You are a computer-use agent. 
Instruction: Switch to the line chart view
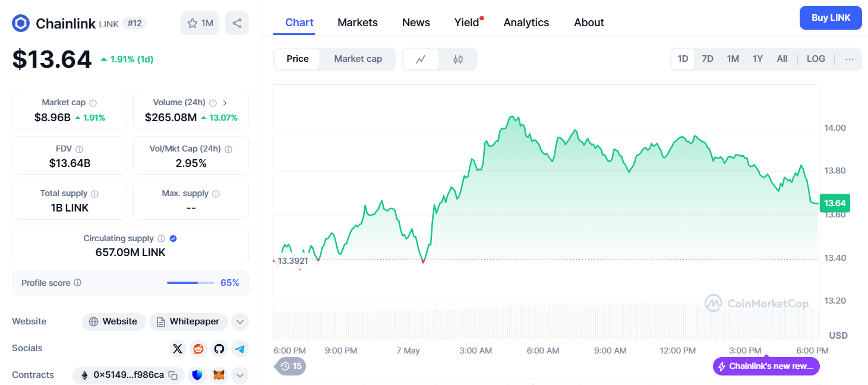tap(421, 59)
